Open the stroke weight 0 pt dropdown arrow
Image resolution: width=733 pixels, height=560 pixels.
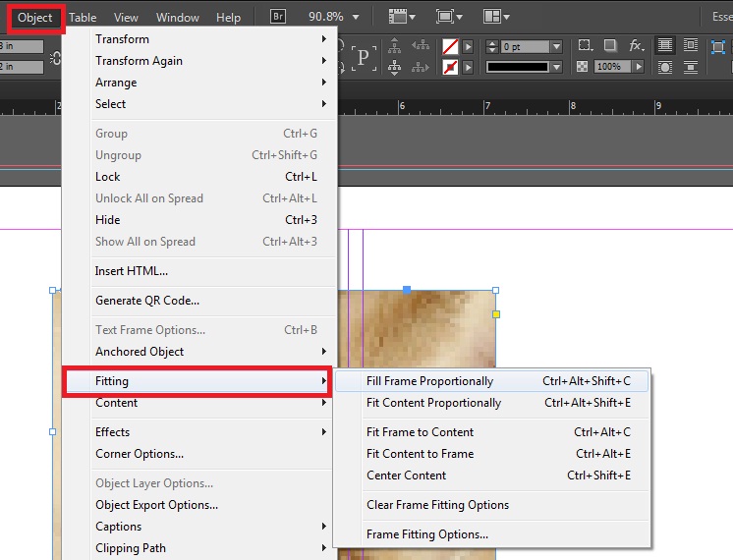coord(556,46)
